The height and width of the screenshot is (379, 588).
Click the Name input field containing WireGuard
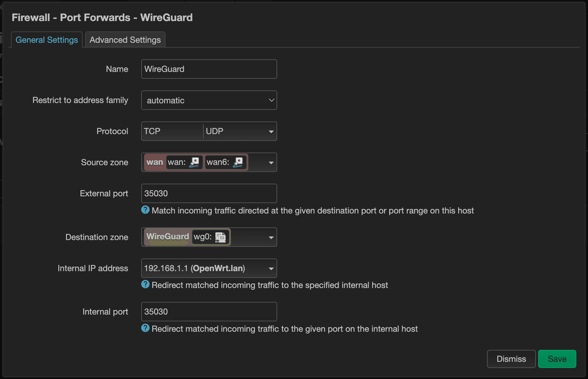(x=209, y=69)
